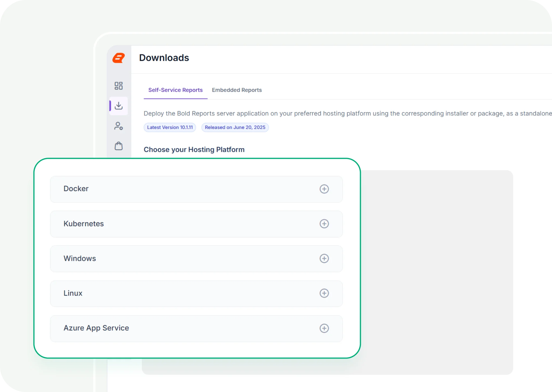The image size is (552, 392).
Task: Click the Linux platform header
Action: pyautogui.click(x=196, y=293)
